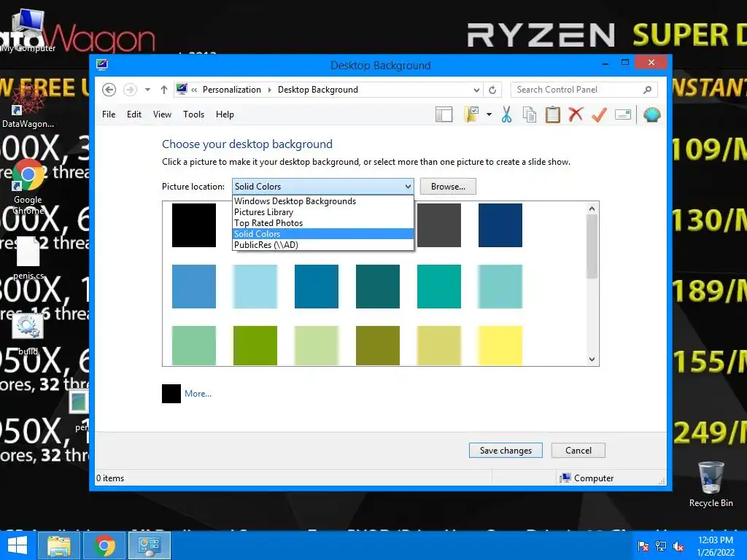Go up one level with up arrow
Screen dimensions: 747x560
[164, 90]
